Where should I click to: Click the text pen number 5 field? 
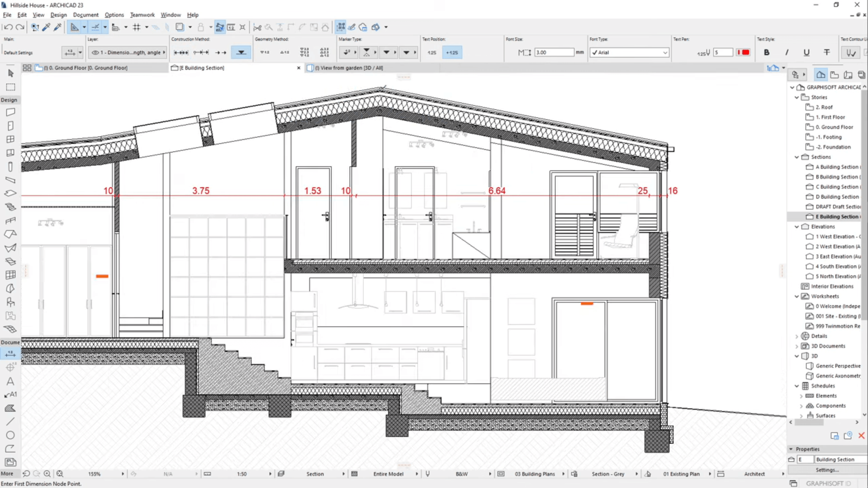point(723,52)
